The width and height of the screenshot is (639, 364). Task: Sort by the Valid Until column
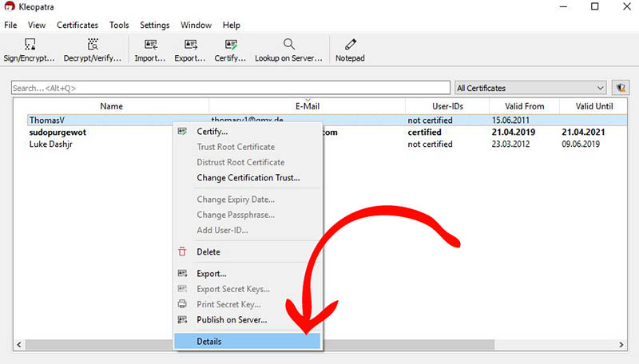593,106
